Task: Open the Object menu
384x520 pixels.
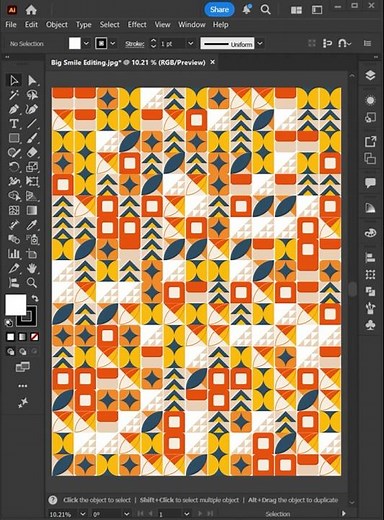Action: click(57, 25)
